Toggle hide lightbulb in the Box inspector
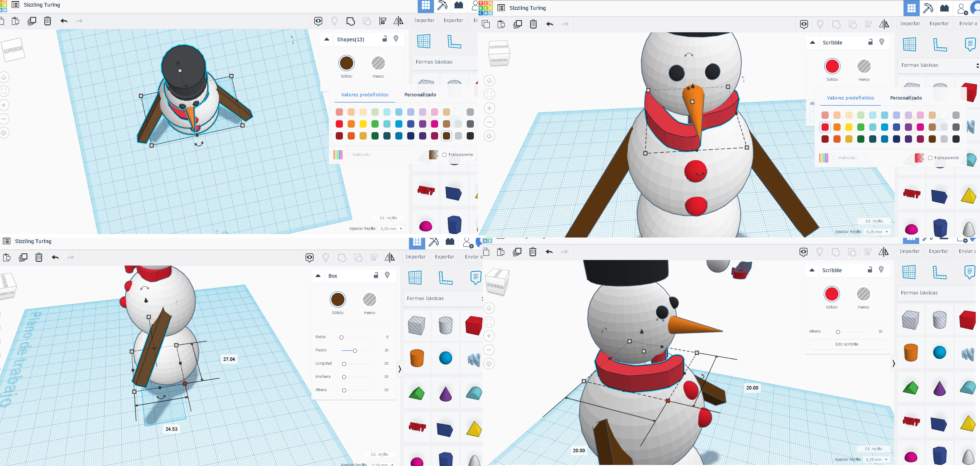 coord(387,275)
